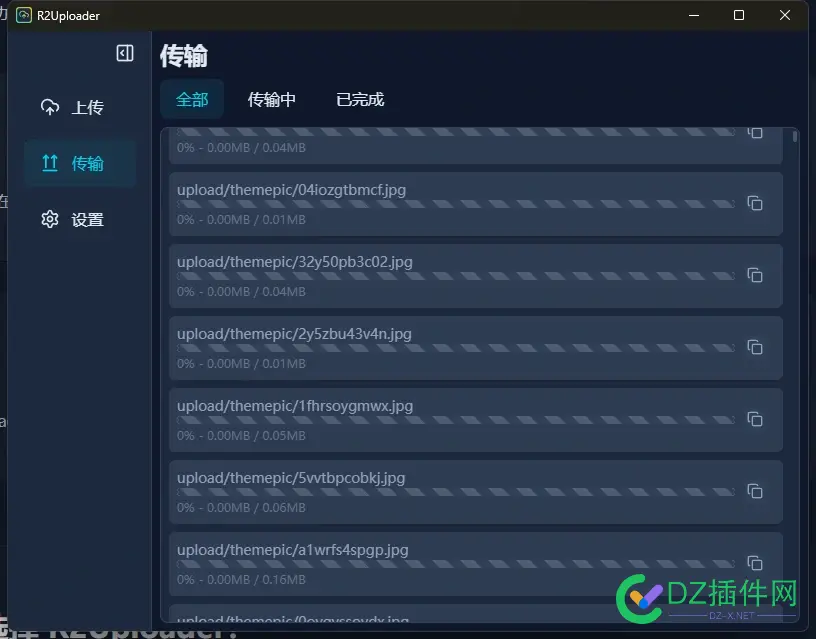Switch to the 传输中 tab
Screen dimensions: 816x639
point(271,99)
